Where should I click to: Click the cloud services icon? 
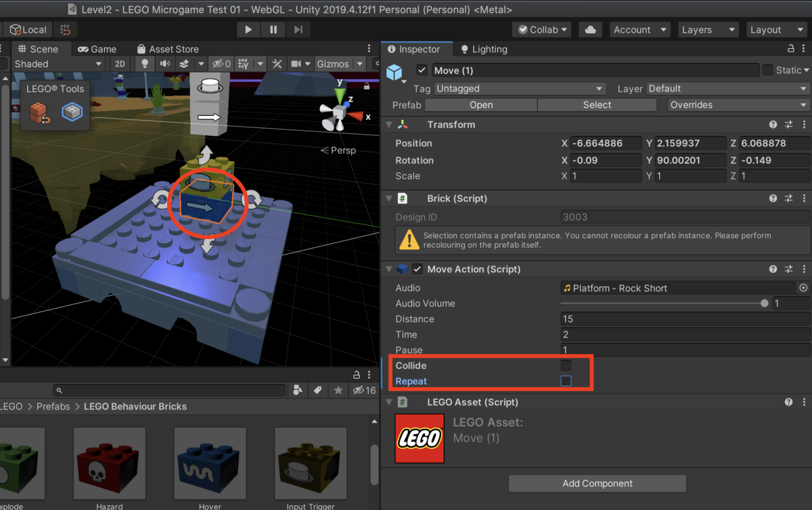pyautogui.click(x=591, y=30)
